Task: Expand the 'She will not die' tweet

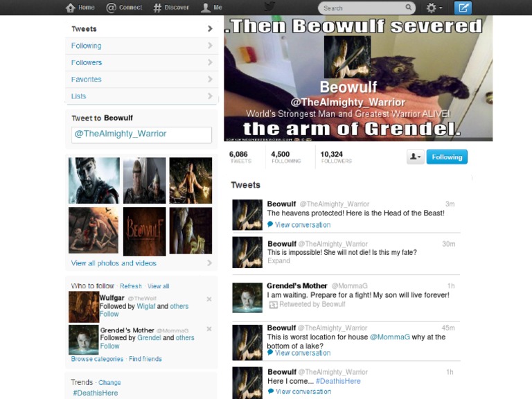Action: [279, 261]
